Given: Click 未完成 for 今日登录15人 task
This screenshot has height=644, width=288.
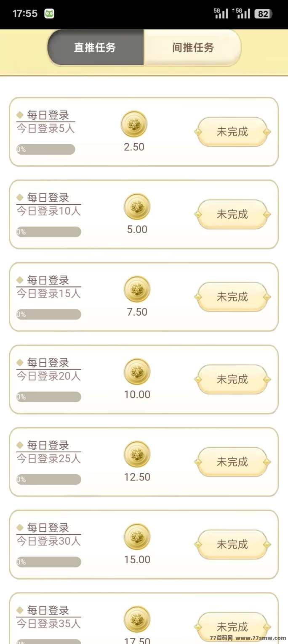Looking at the screenshot, I should (x=232, y=297).
